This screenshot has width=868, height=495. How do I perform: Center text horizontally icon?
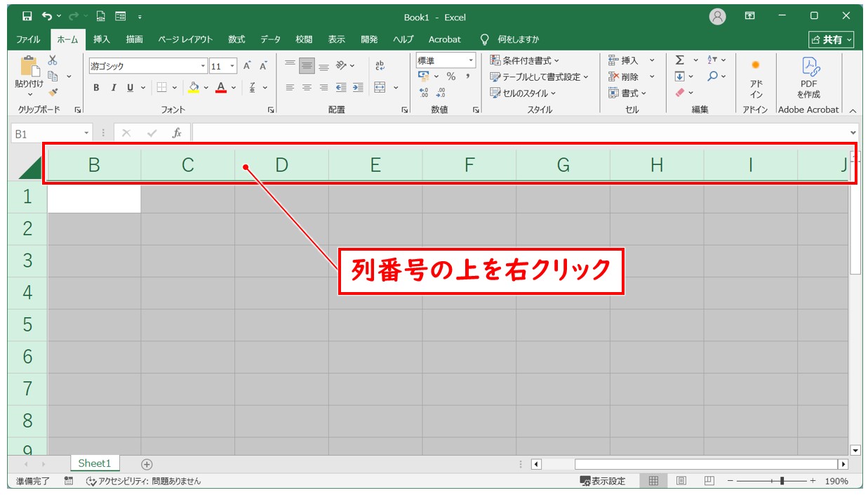point(307,88)
